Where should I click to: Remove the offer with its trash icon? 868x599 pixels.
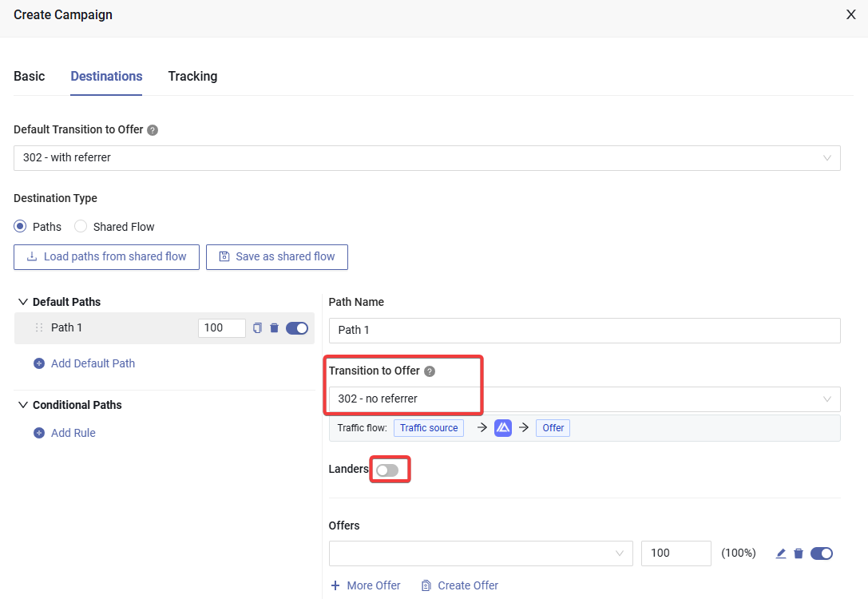(x=798, y=553)
